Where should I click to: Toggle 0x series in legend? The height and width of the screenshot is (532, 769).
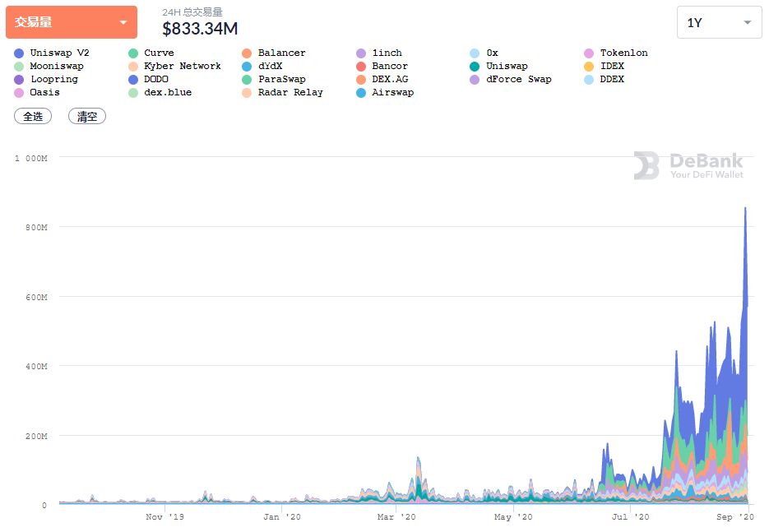[x=484, y=53]
